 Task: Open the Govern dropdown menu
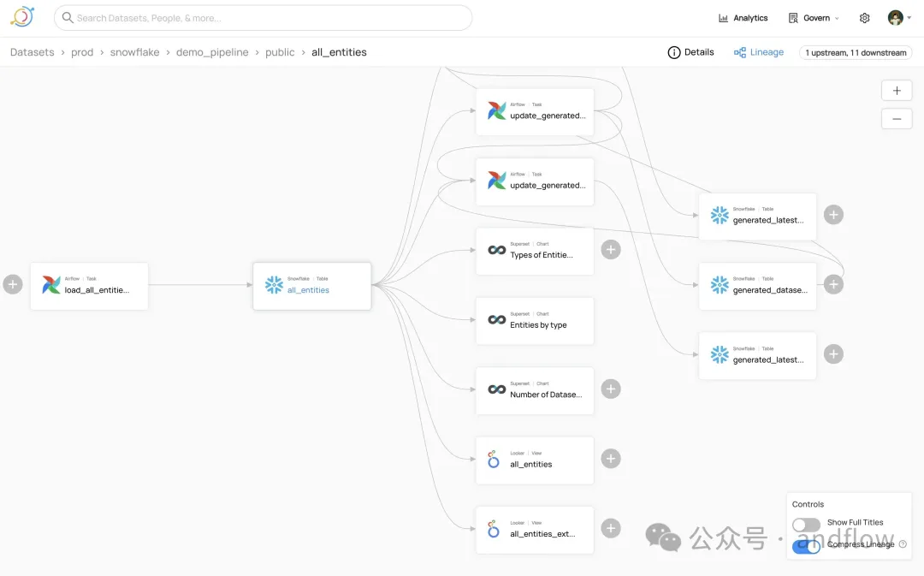pos(814,18)
